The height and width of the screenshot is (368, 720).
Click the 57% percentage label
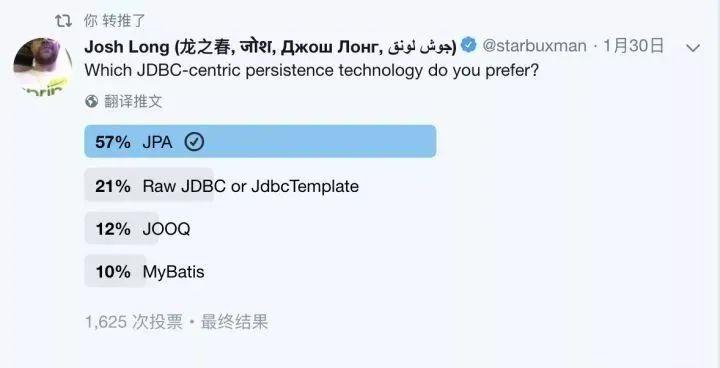(113, 142)
